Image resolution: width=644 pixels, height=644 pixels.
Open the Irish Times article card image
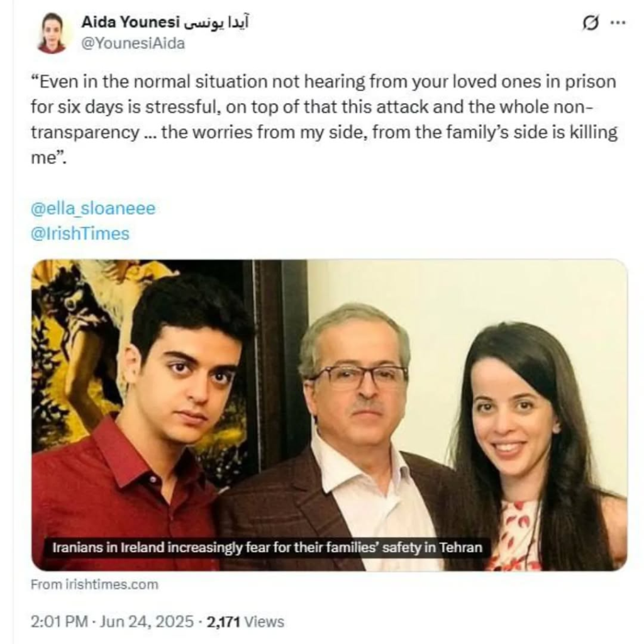click(330, 415)
